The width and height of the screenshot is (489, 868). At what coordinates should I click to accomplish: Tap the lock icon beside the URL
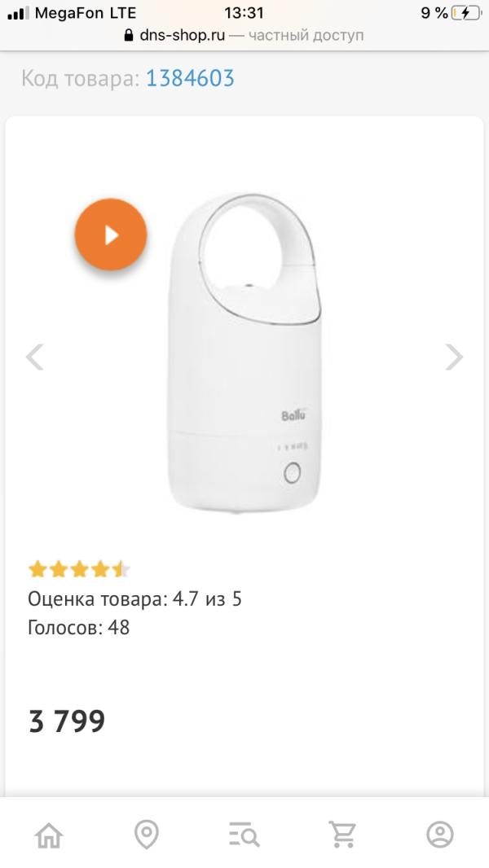pos(127,36)
